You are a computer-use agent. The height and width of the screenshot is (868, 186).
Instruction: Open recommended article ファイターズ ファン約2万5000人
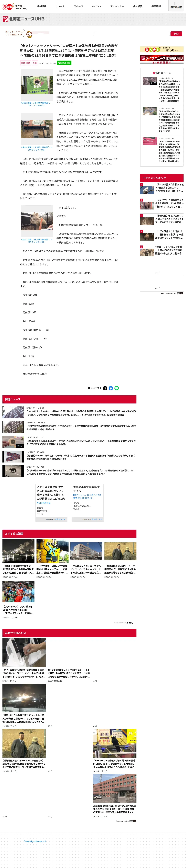coord(18,600)
